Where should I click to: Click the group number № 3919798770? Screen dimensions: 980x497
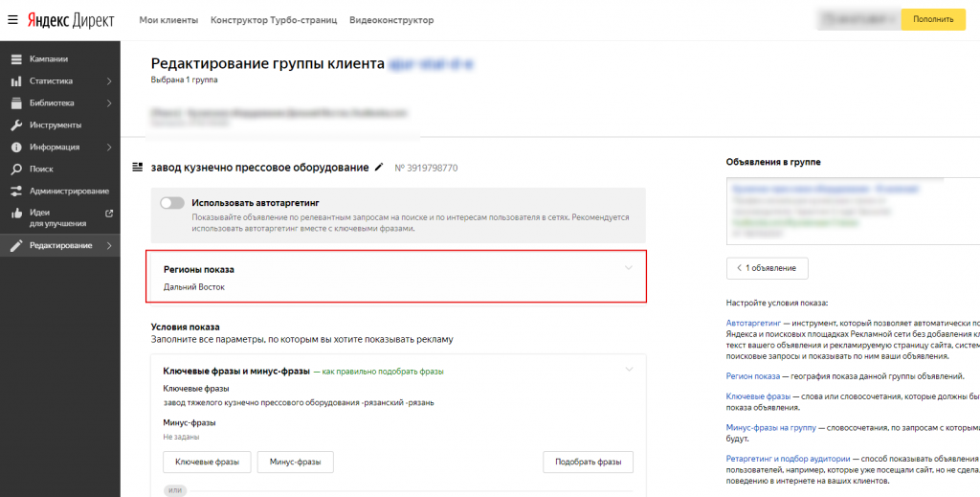[426, 169]
